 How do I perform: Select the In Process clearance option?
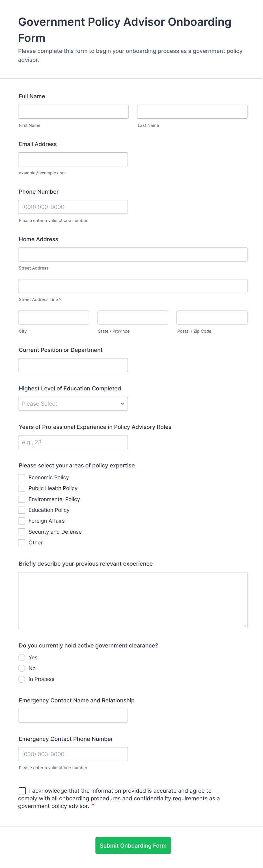(21, 679)
